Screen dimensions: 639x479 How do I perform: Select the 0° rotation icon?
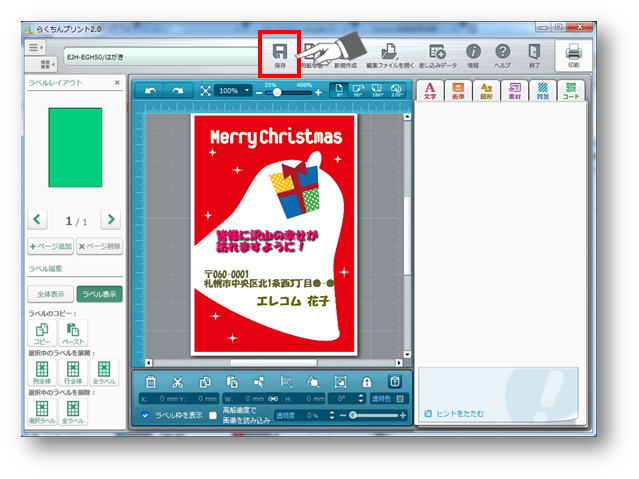coord(339,90)
